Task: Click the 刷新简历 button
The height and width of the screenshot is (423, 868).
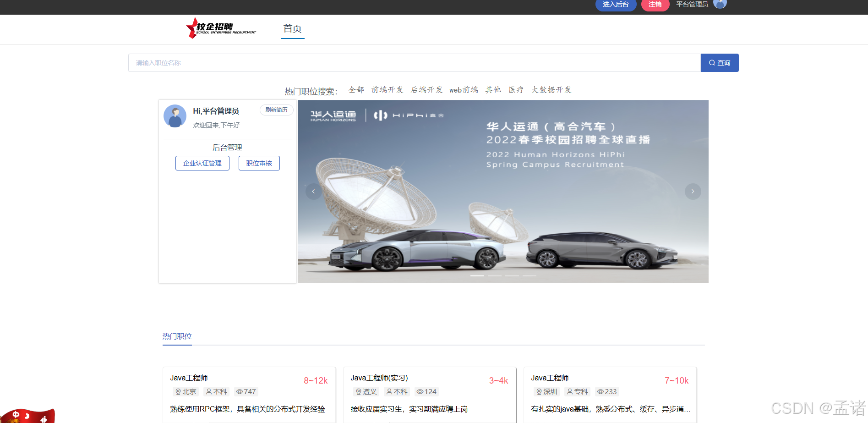Action: pyautogui.click(x=276, y=110)
